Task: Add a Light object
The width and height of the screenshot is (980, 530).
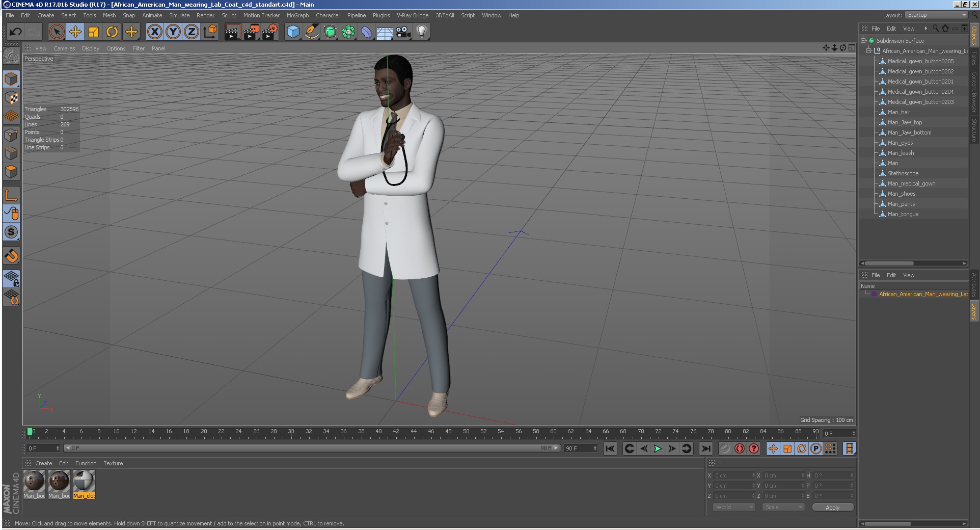Action: (x=422, y=32)
